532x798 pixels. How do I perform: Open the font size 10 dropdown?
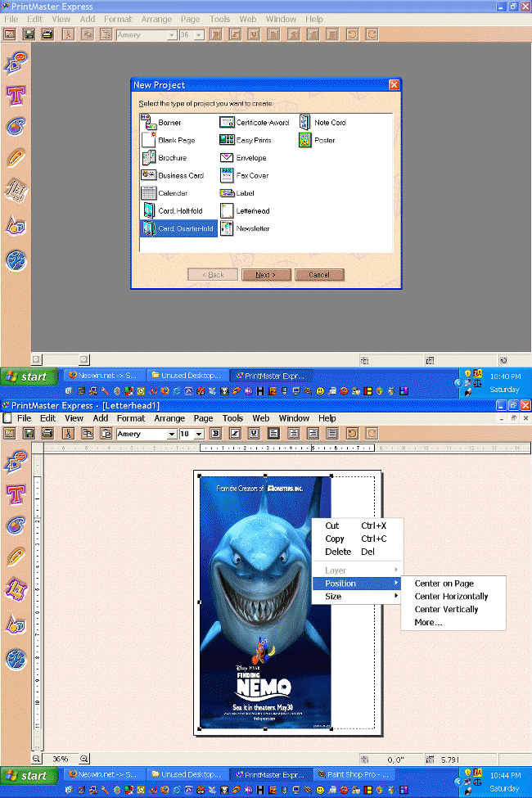point(199,434)
